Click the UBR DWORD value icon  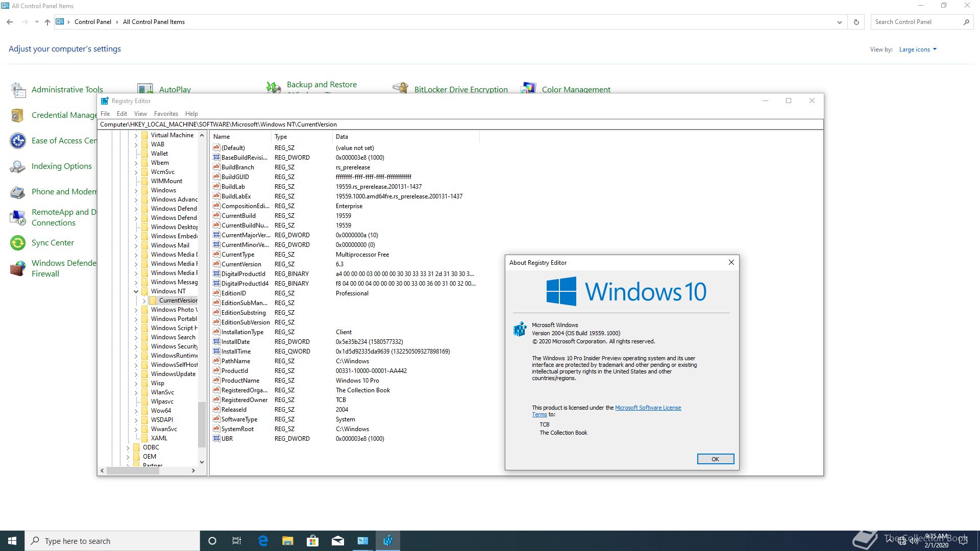pyautogui.click(x=216, y=438)
